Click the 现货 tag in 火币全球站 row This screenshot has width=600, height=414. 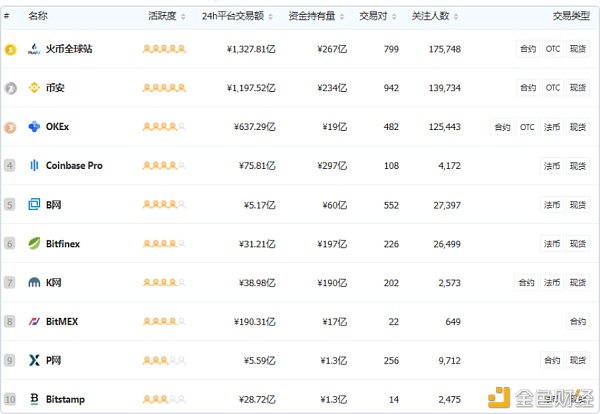click(x=578, y=49)
